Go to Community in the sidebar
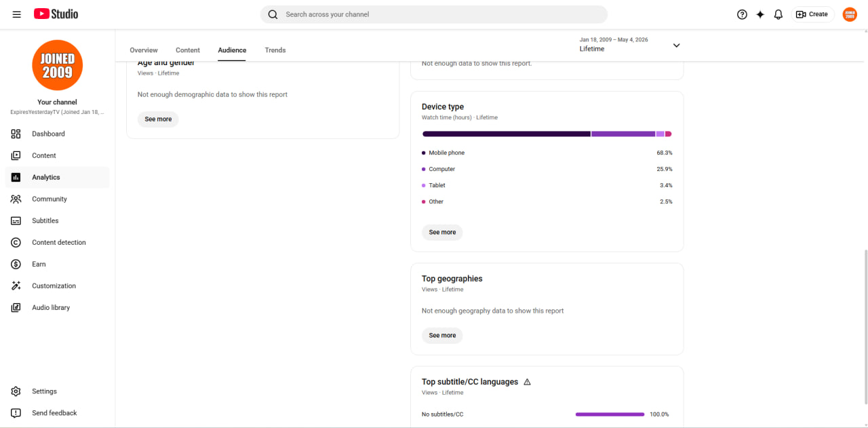 50,199
